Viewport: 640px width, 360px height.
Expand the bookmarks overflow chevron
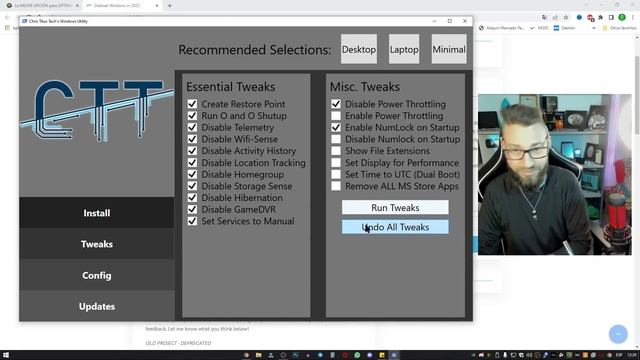(x=593, y=28)
